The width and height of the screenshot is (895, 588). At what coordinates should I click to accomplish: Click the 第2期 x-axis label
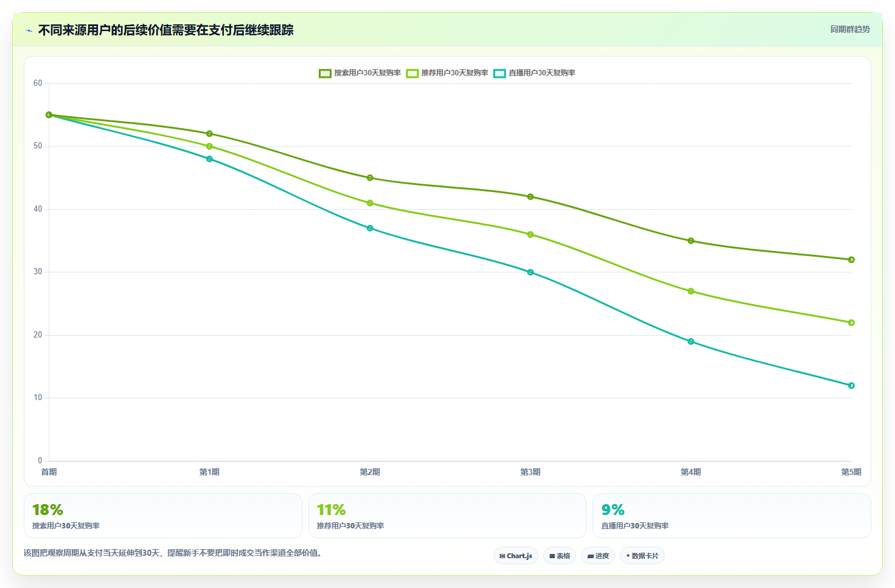click(370, 472)
